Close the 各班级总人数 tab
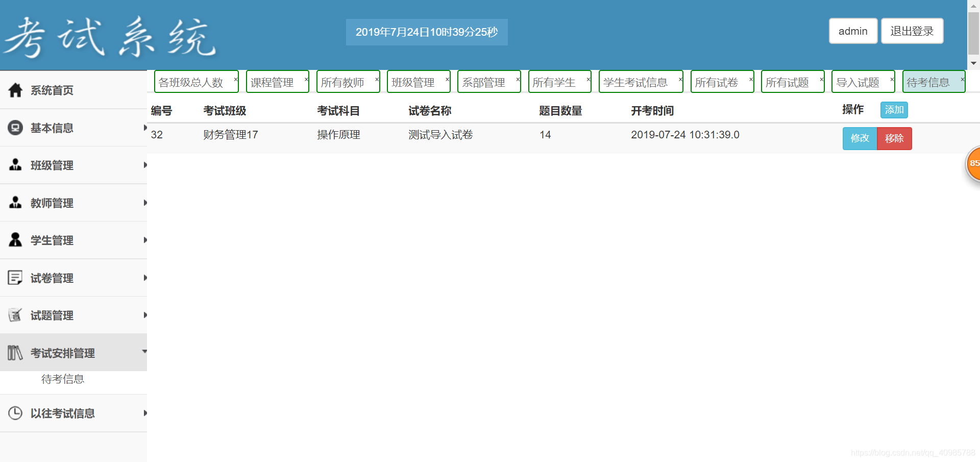The image size is (980, 462). [236, 79]
